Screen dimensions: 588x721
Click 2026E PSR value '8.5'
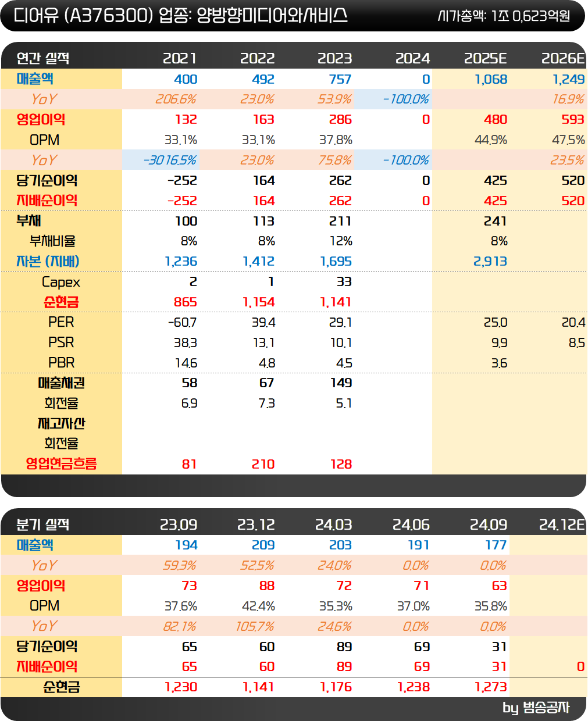tap(577, 343)
